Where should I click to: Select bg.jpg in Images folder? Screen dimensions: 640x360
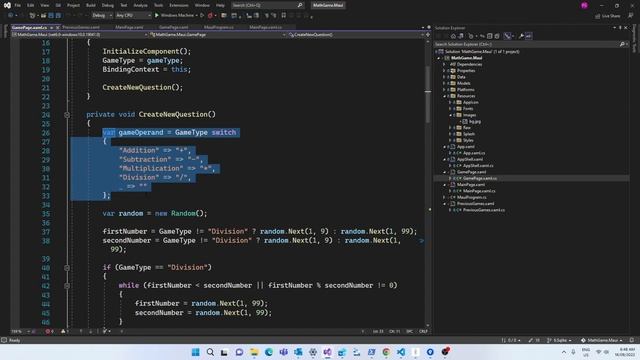[474, 121]
